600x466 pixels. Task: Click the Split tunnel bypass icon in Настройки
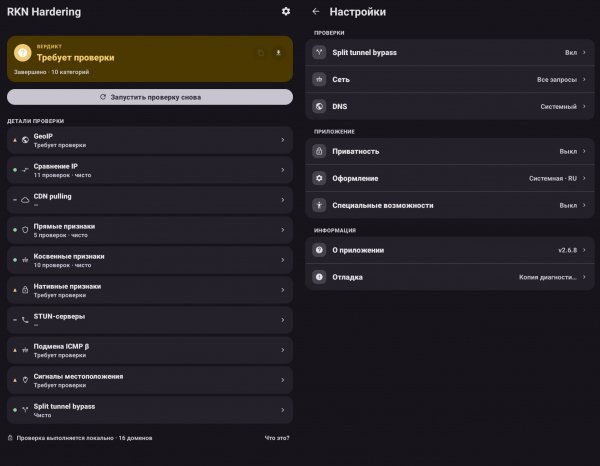click(319, 52)
